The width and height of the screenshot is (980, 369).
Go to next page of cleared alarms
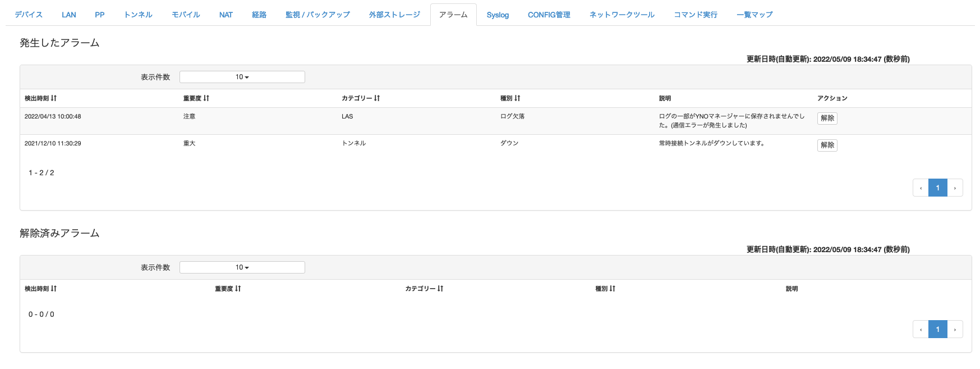click(x=955, y=329)
